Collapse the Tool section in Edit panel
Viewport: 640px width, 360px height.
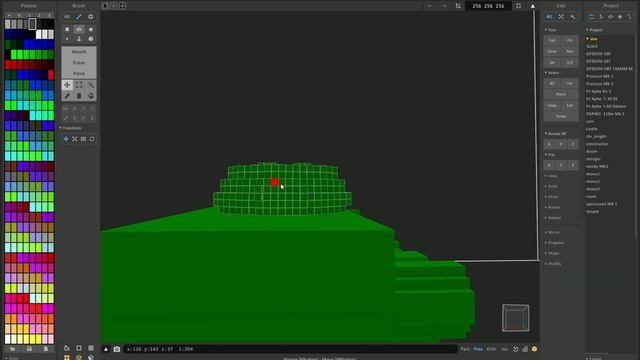tap(551, 30)
